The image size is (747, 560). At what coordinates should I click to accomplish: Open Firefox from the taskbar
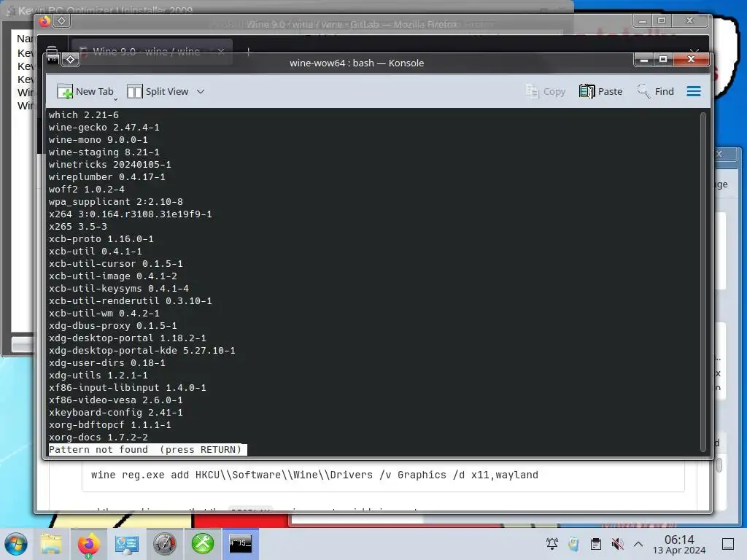tap(88, 544)
